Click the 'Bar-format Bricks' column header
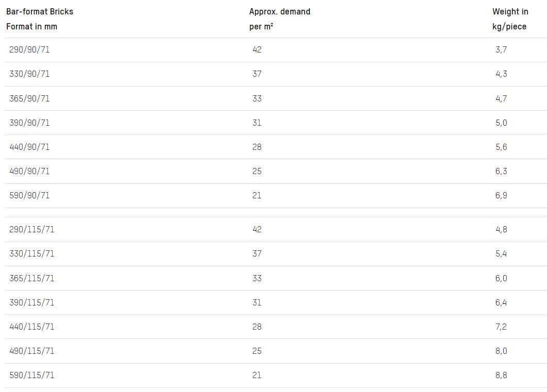Screen dimensions: 547x392 point(40,11)
